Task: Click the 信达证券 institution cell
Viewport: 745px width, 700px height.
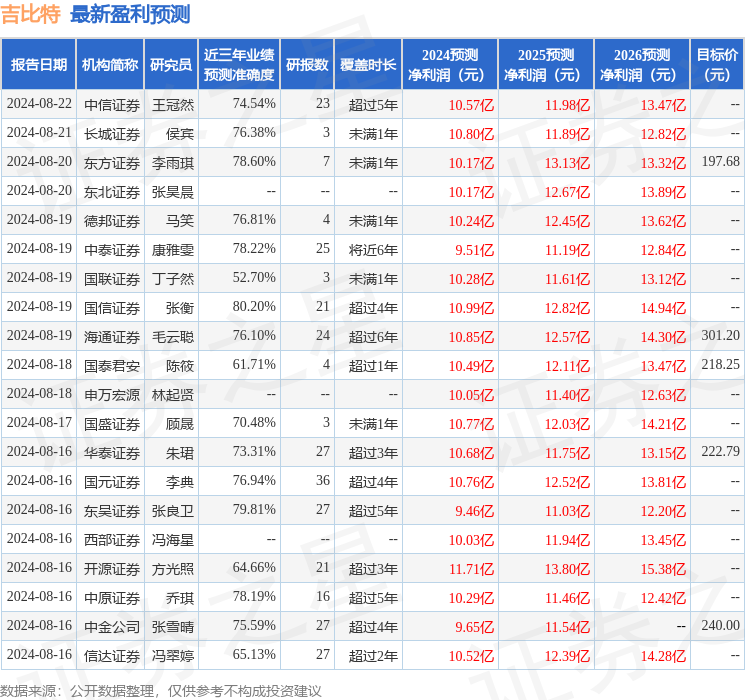Action: click(x=112, y=656)
